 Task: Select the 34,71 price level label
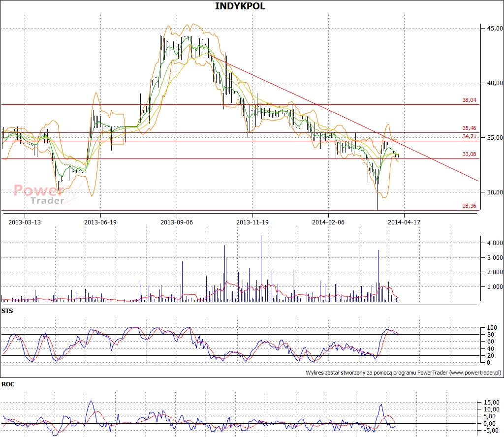coord(469,136)
